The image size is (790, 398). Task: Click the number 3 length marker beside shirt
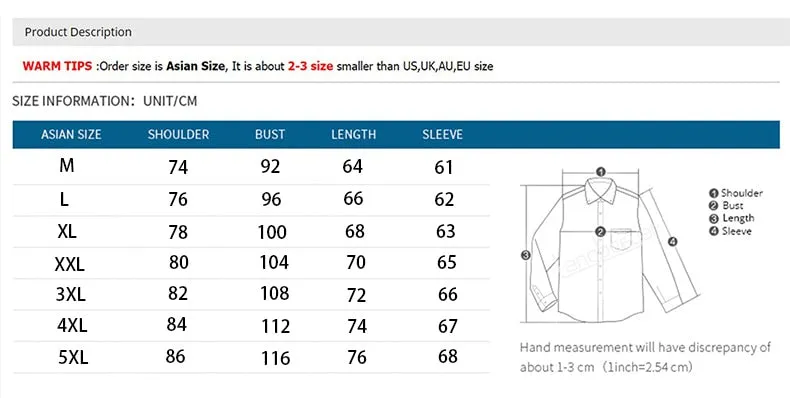tap(525, 255)
